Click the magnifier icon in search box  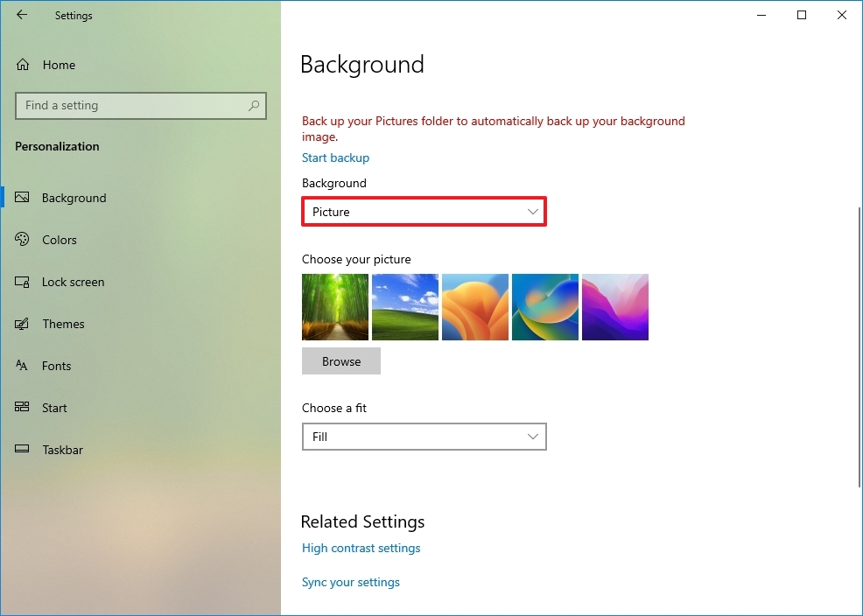click(x=254, y=106)
